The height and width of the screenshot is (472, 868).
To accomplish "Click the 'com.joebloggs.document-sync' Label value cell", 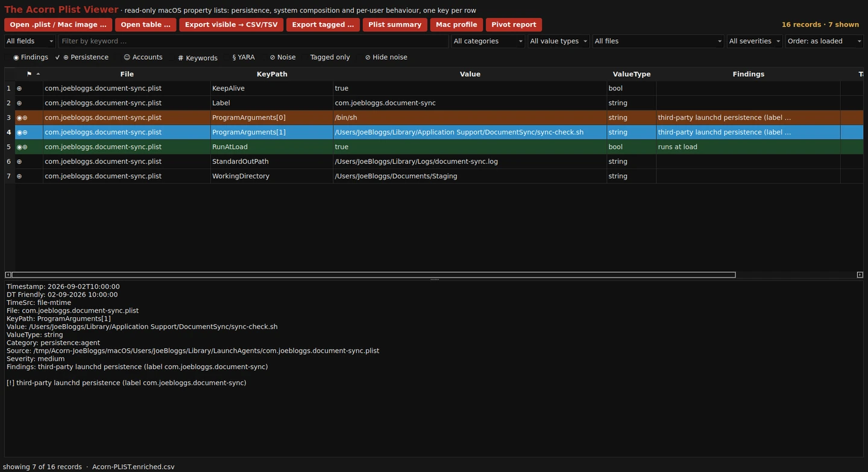I will 470,103.
